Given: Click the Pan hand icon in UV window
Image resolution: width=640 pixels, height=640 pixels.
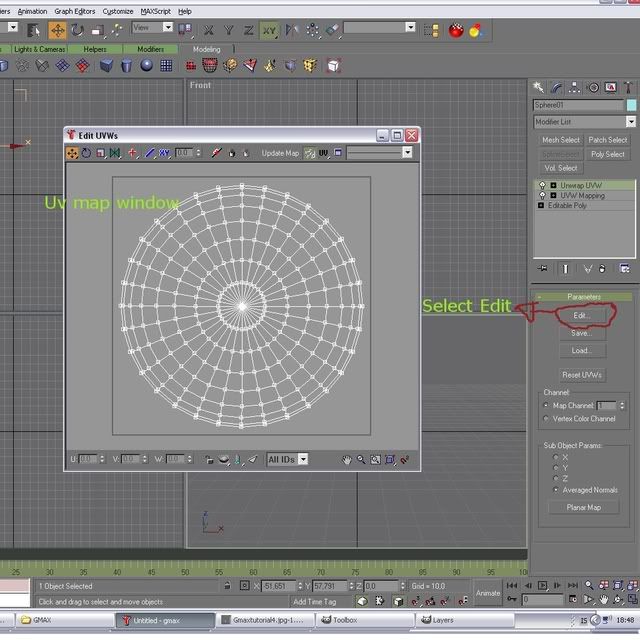Looking at the screenshot, I should point(347,460).
